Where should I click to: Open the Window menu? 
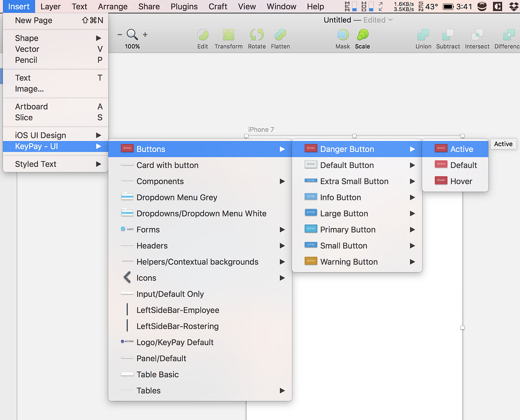click(x=281, y=6)
